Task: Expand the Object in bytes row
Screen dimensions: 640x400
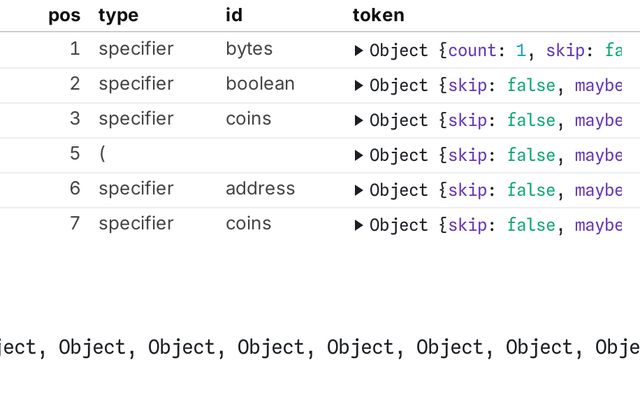Action: point(359,51)
